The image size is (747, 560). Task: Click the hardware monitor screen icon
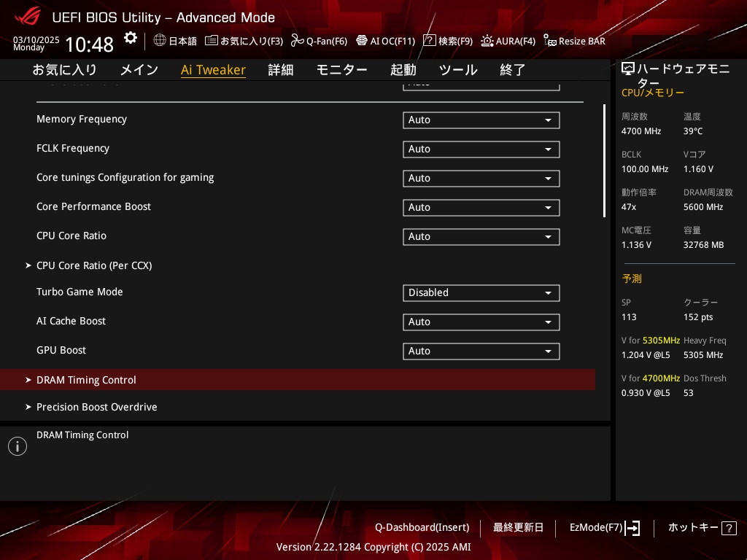(628, 69)
